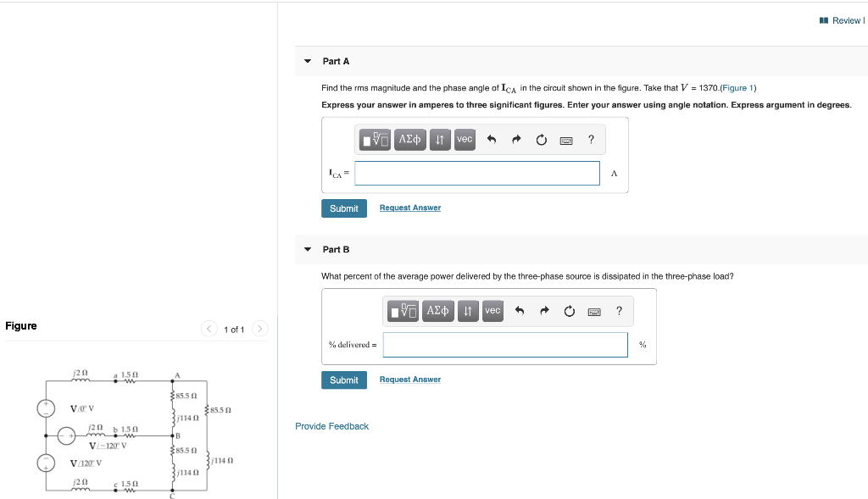Open the Review link
Screen dimensions: 868x499
click(842, 20)
